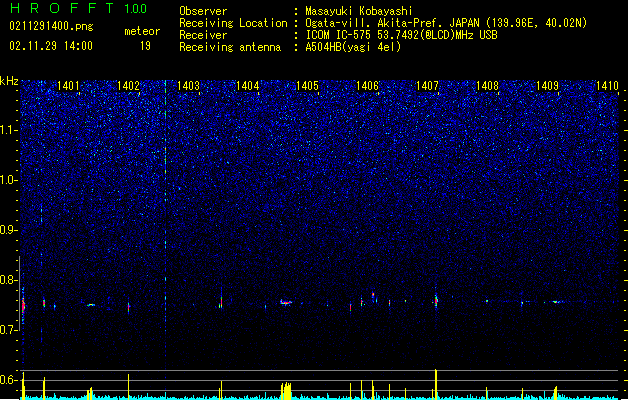629x400 pixels.
Task: Click the date stamp 02.11.29 14:00
Action: (51, 46)
